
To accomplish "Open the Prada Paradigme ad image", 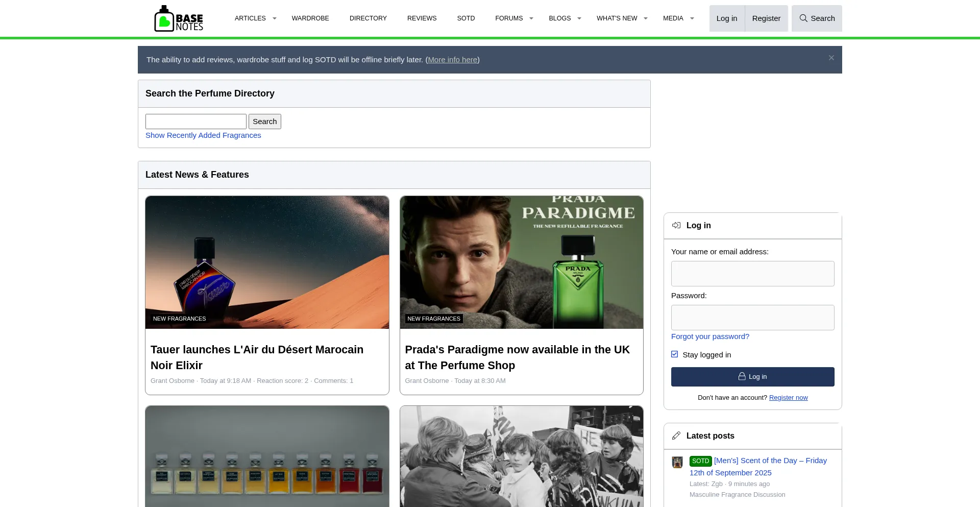I will 522,262.
